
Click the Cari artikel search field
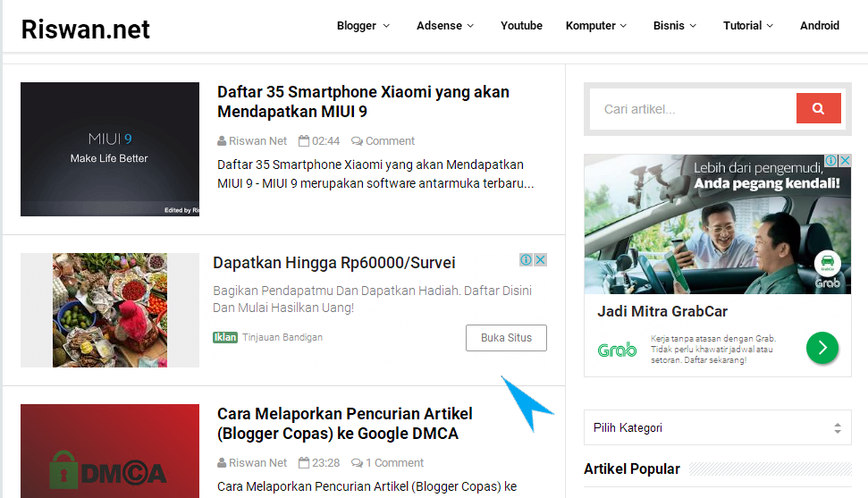(693, 108)
